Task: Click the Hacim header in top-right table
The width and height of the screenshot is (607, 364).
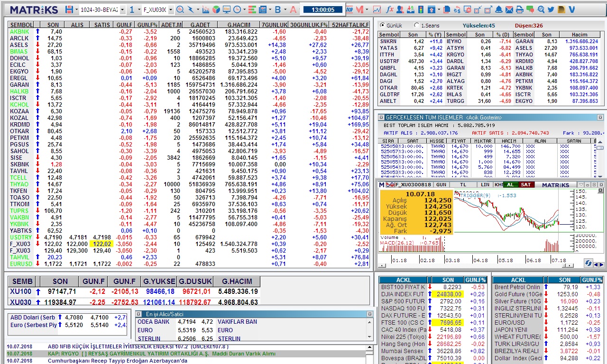Action: click(579, 35)
